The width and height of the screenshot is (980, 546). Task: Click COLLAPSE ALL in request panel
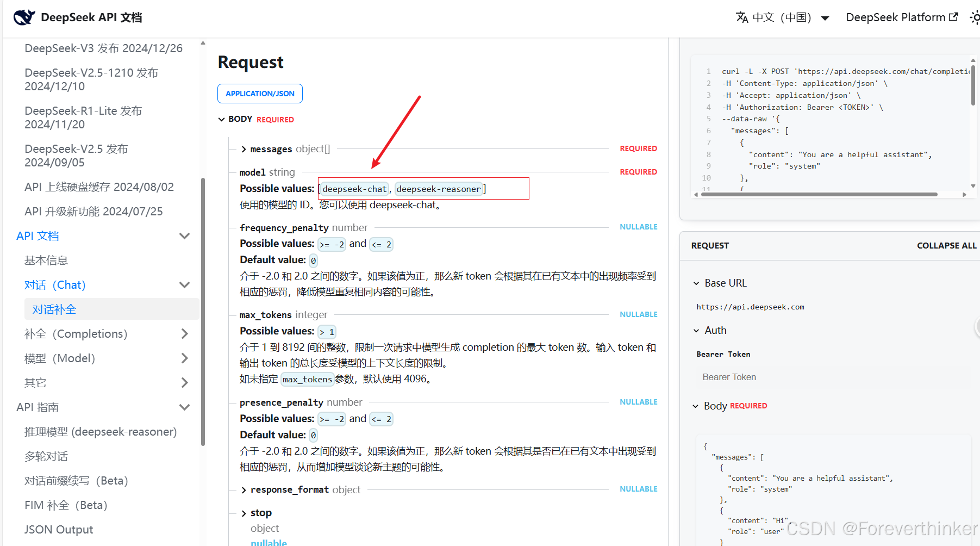947,246
